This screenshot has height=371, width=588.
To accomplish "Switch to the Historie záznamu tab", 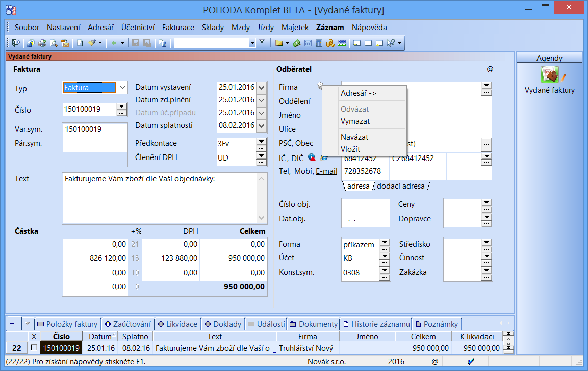I will click(376, 324).
